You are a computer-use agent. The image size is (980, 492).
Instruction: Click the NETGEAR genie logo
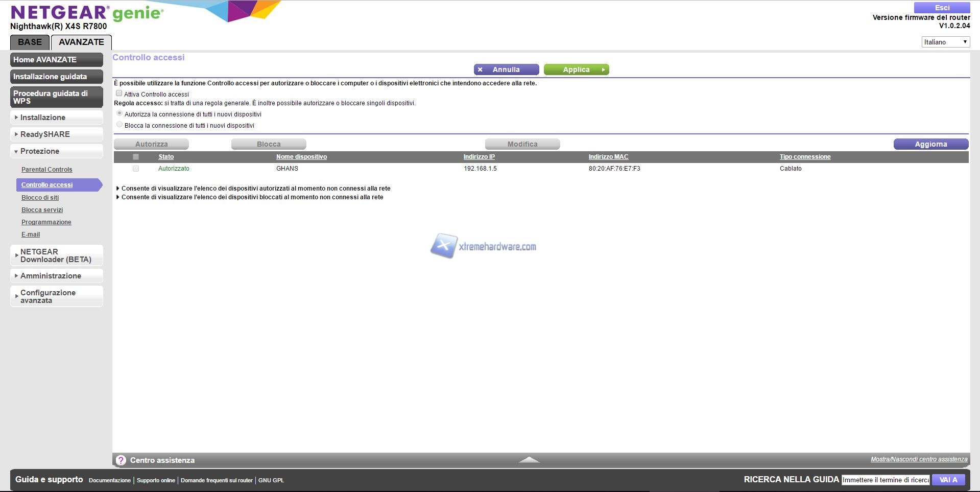87,13
